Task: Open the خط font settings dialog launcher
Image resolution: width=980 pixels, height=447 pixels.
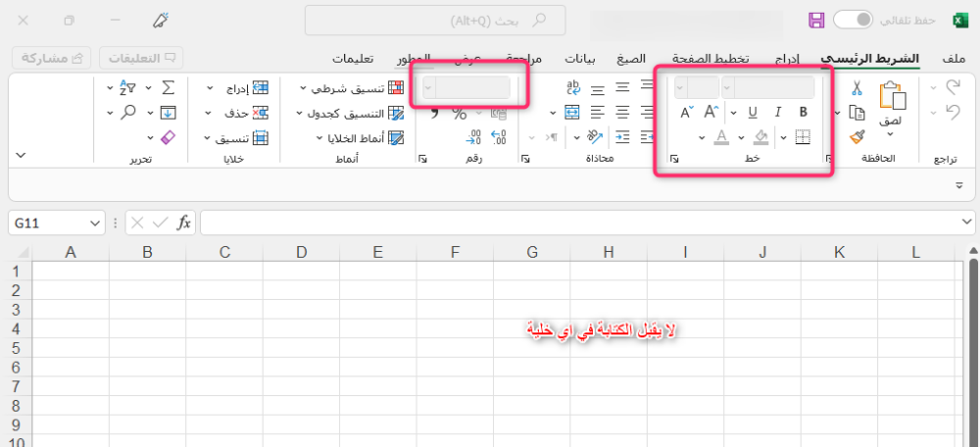Action: tap(674, 160)
